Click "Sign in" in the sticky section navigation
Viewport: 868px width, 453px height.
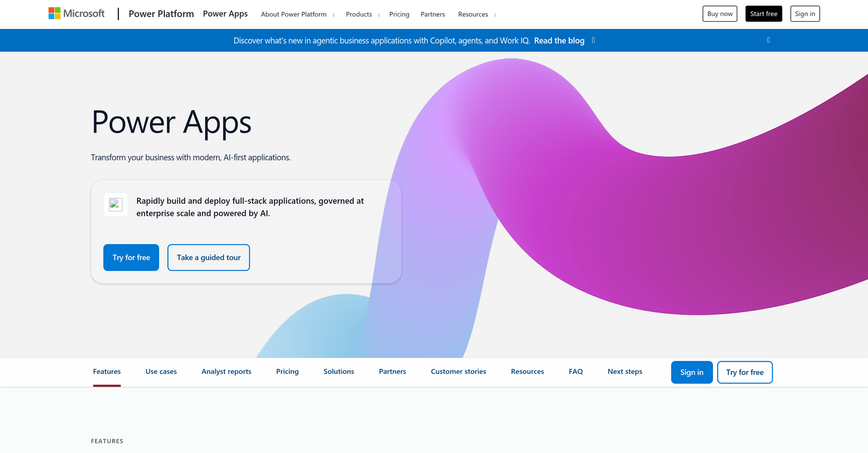click(691, 372)
